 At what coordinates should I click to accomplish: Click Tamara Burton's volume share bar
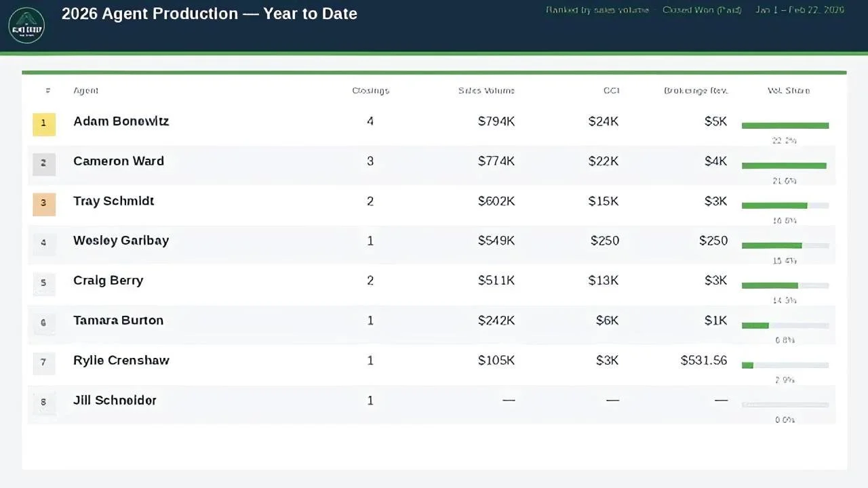pos(785,325)
